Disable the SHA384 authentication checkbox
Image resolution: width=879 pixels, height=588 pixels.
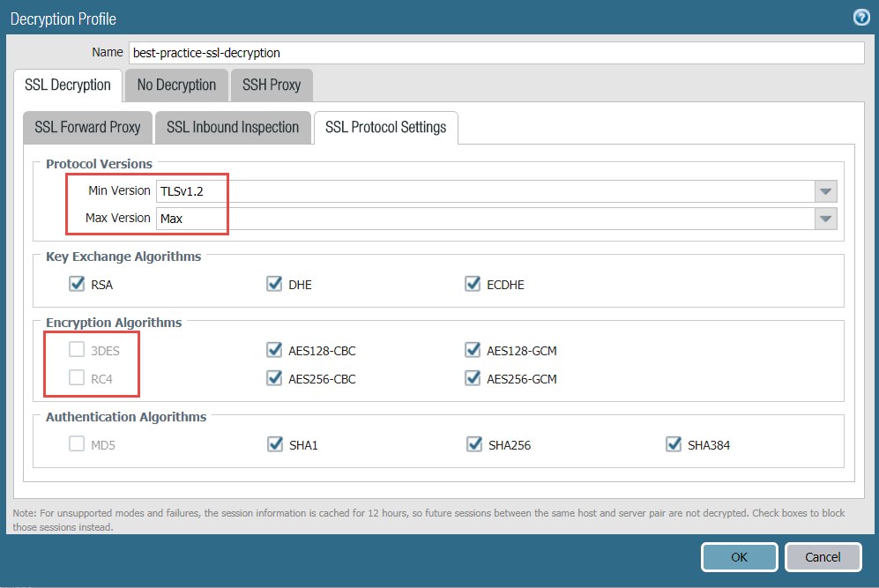(x=674, y=445)
